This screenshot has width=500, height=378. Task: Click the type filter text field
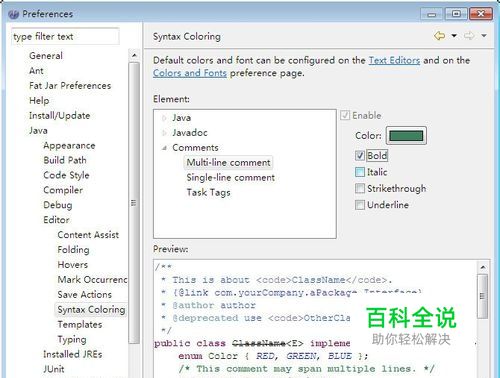(65, 36)
